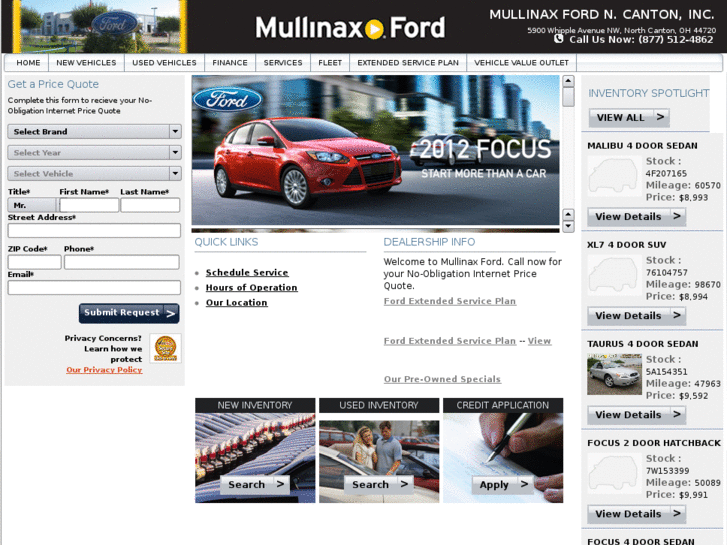Focus the Phone input field
727x545 pixels.
coord(121,262)
